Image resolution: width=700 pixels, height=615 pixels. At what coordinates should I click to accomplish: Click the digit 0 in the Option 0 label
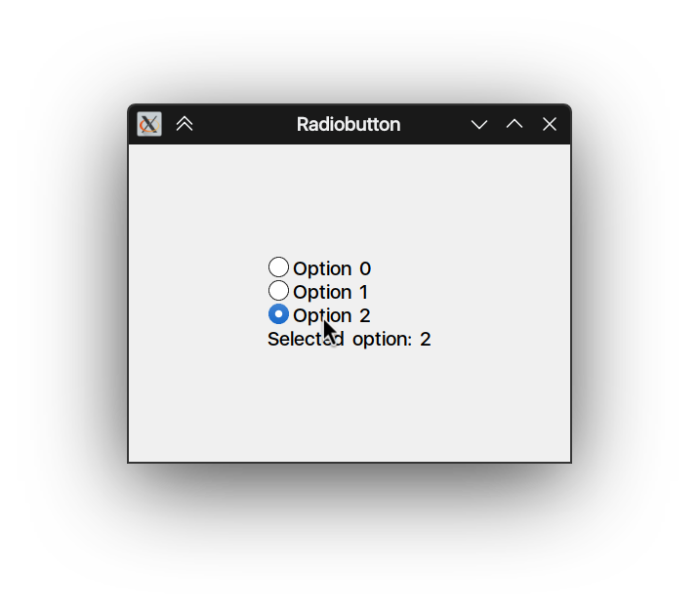pos(365,268)
